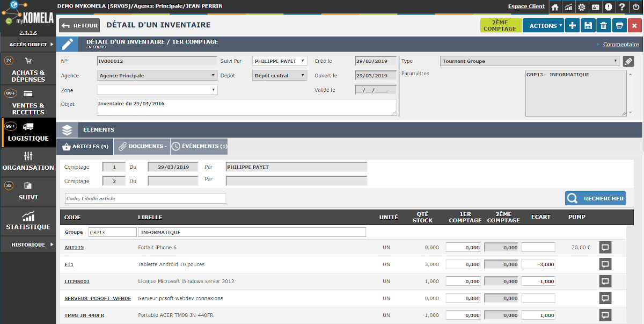644x324 pixels.
Task: Open the Espace Client link
Action: [526, 6]
